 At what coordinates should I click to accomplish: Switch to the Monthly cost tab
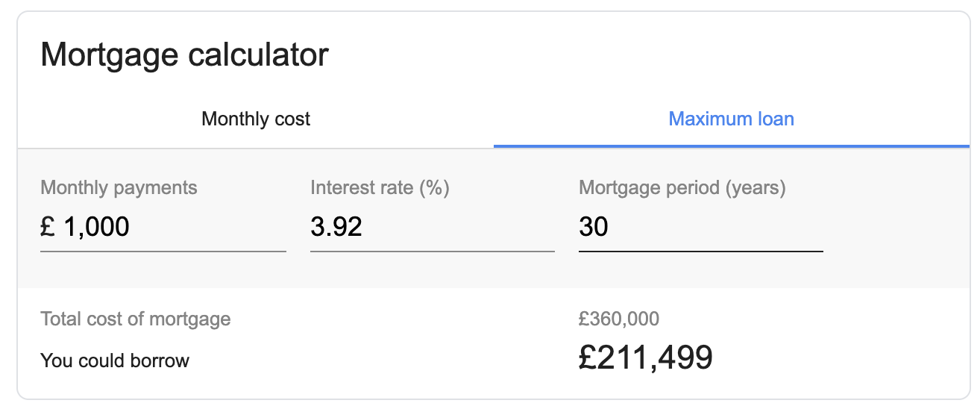tap(256, 119)
